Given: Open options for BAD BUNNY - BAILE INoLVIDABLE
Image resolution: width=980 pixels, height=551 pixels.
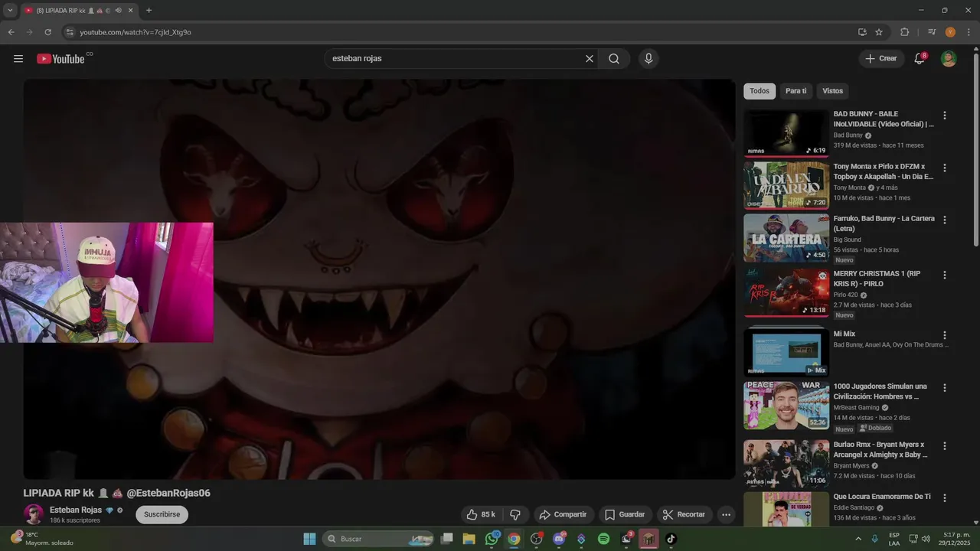Looking at the screenshot, I should (945, 116).
